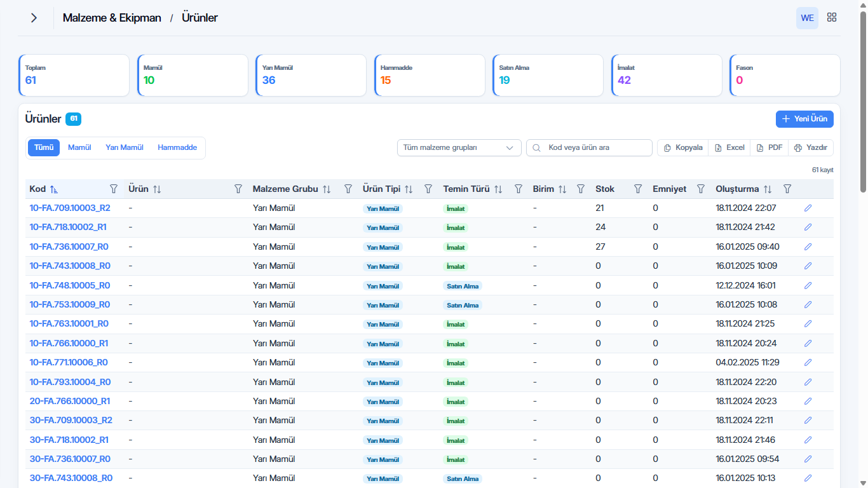Export the list with the Excel button

tap(729, 147)
